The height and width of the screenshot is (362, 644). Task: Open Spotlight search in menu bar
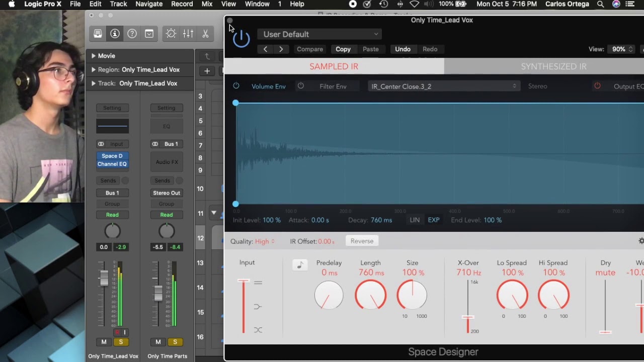[600, 4]
